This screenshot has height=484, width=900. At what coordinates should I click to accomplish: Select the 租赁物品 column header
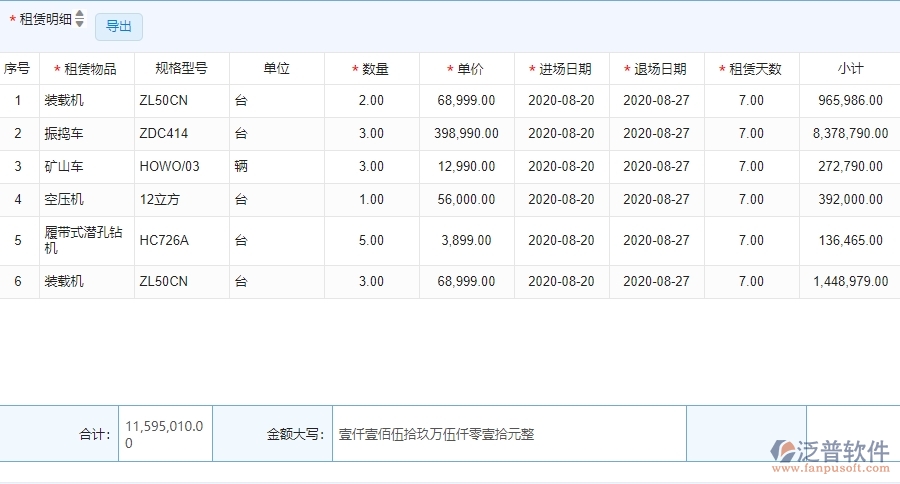(x=86, y=69)
